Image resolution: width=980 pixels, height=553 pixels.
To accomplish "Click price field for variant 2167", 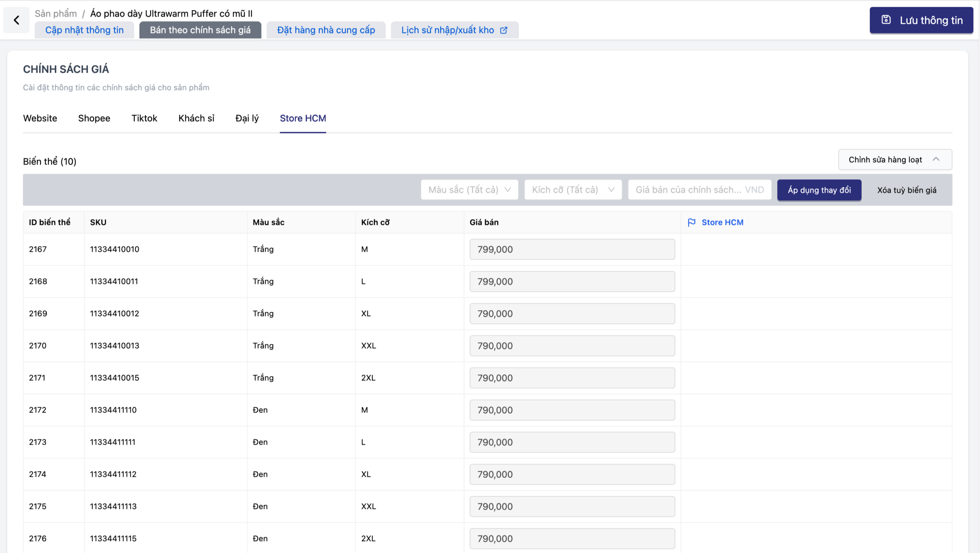I will [572, 249].
